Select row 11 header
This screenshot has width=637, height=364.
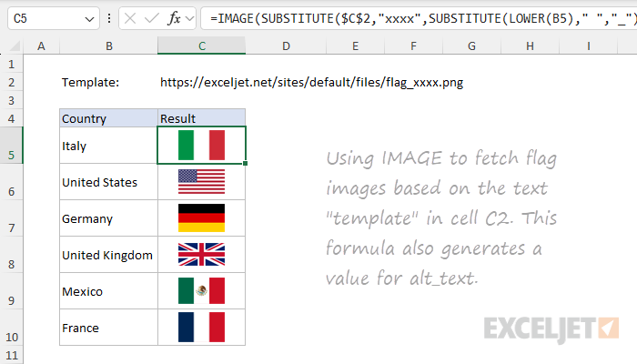point(11,355)
